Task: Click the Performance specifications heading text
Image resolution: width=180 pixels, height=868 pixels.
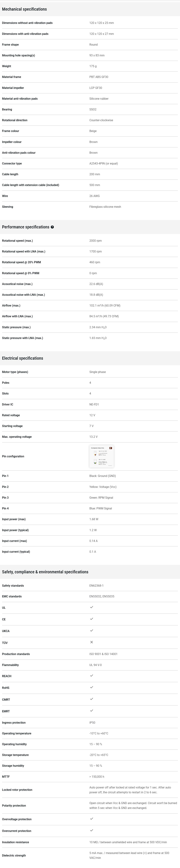Action: (26, 227)
